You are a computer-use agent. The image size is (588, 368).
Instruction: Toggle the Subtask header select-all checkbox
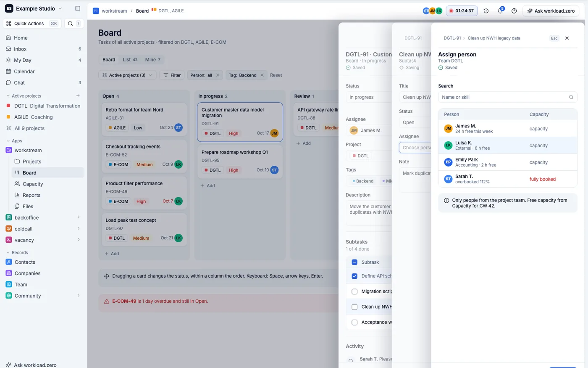(x=354, y=262)
